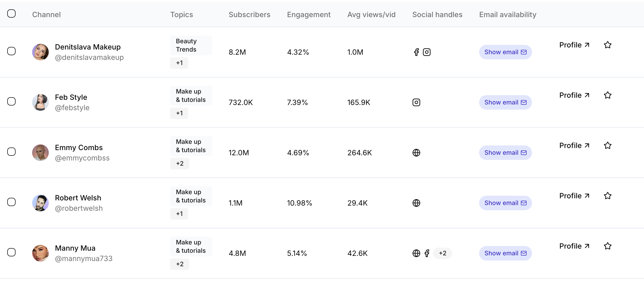Star the Emmy Combs channel

tap(608, 145)
